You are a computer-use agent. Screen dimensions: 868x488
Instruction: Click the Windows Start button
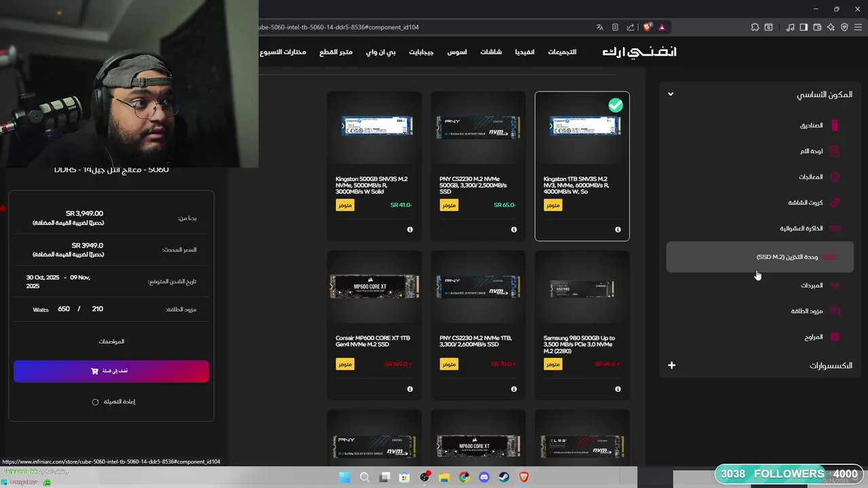[344, 477]
